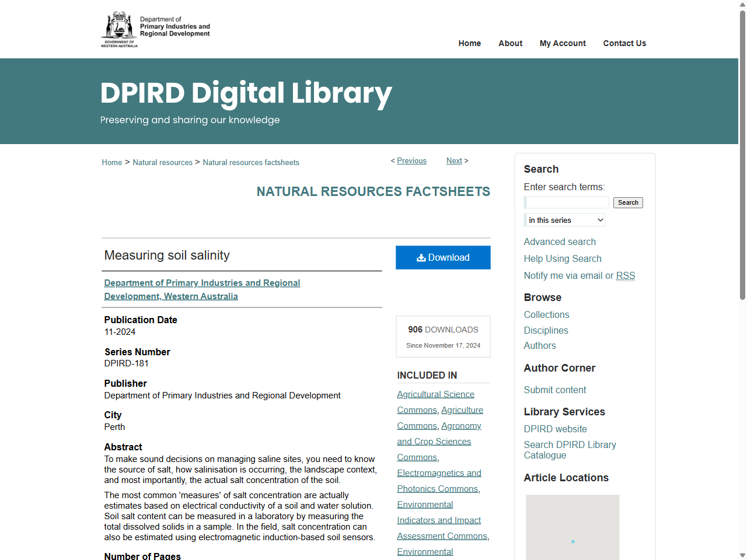Open the Natural resources breadcrumb link

point(162,163)
